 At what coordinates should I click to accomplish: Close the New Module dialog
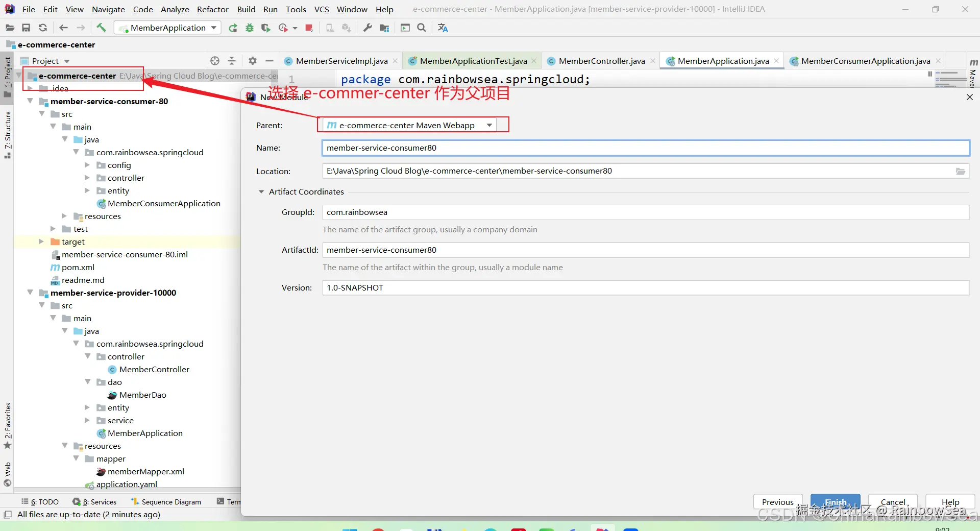(x=970, y=97)
